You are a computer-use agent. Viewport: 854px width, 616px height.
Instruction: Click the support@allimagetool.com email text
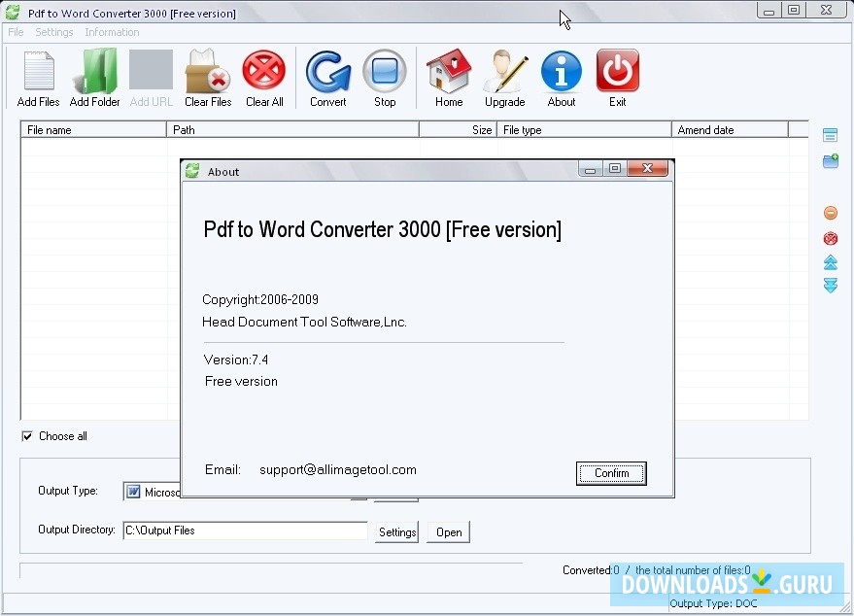click(338, 470)
